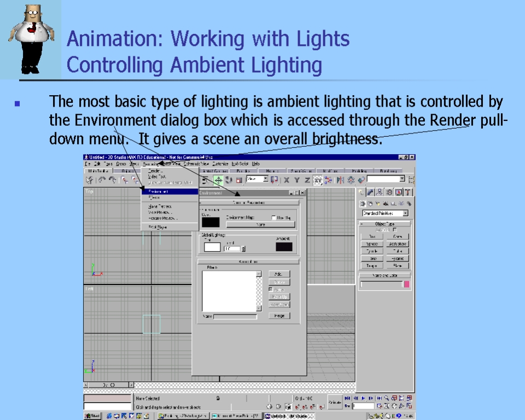
Task: Open the Customize menu
Action: [220, 164]
